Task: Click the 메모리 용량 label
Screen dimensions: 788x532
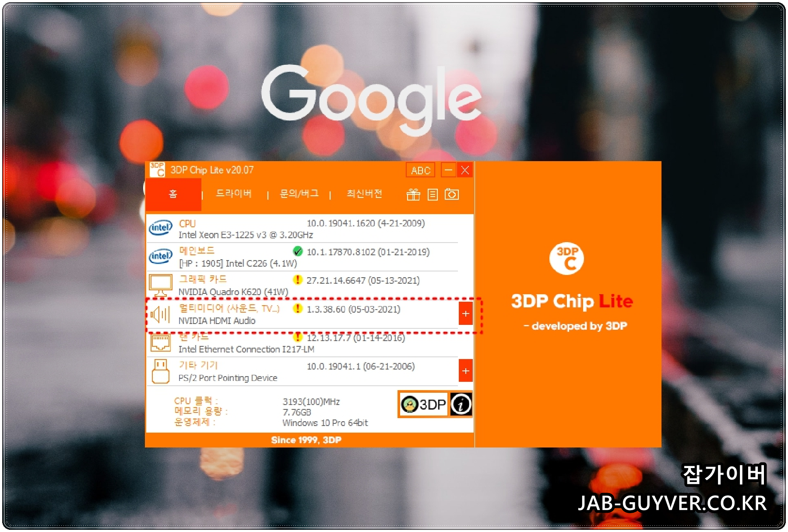Action: point(201,412)
